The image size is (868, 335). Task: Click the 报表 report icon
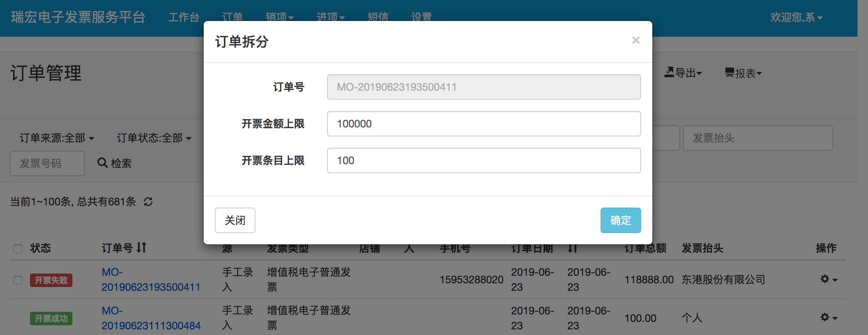tap(729, 73)
